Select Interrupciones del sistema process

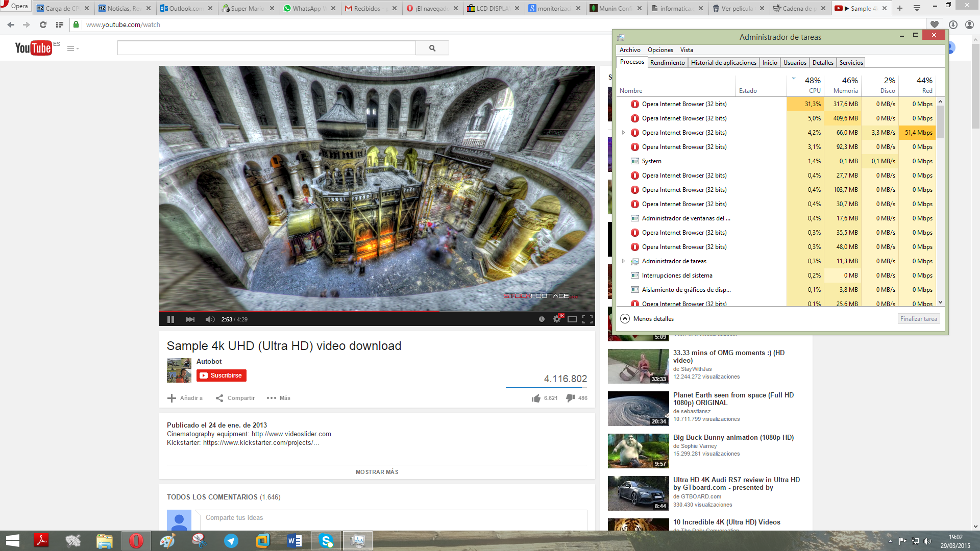coord(776,275)
